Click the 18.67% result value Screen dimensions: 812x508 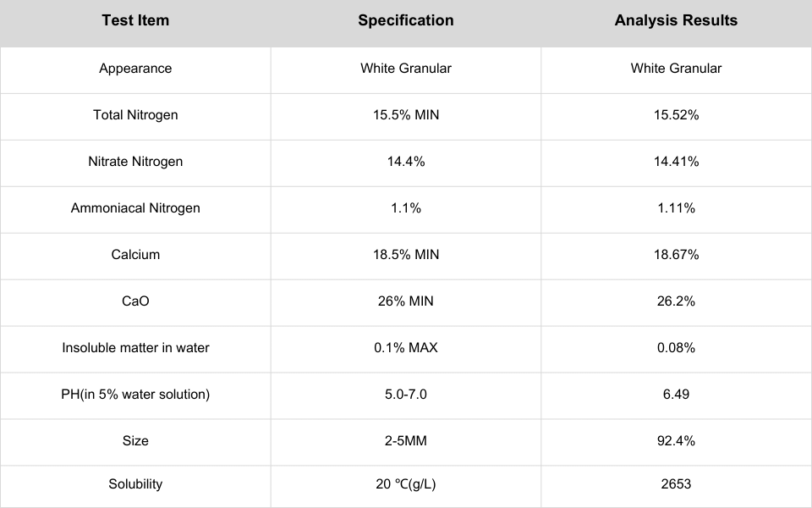tap(676, 255)
